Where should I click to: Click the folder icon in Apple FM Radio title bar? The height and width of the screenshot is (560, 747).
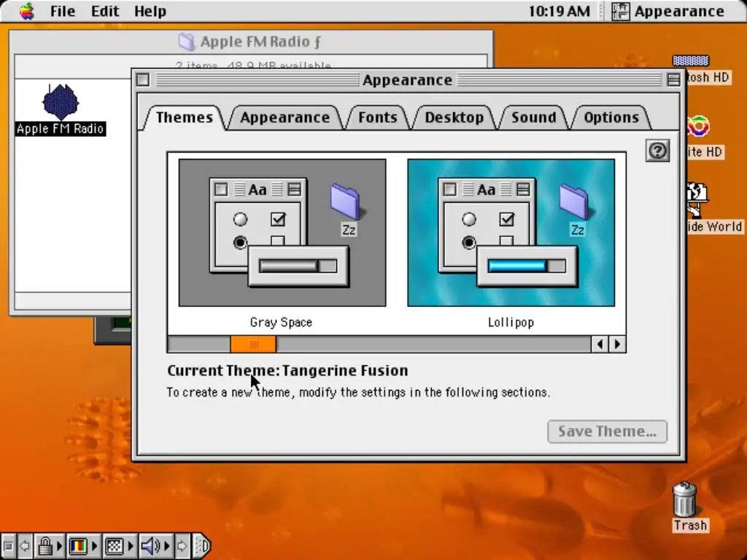tap(186, 42)
